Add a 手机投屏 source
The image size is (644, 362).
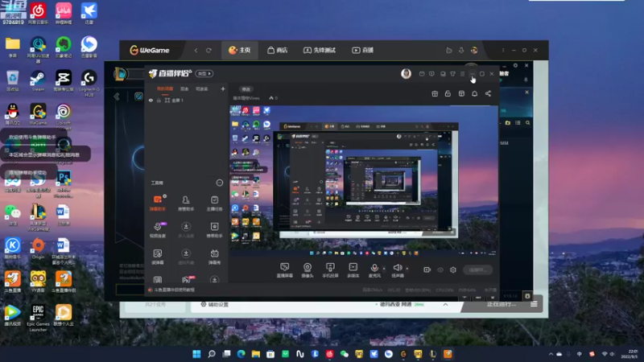tap(330, 270)
